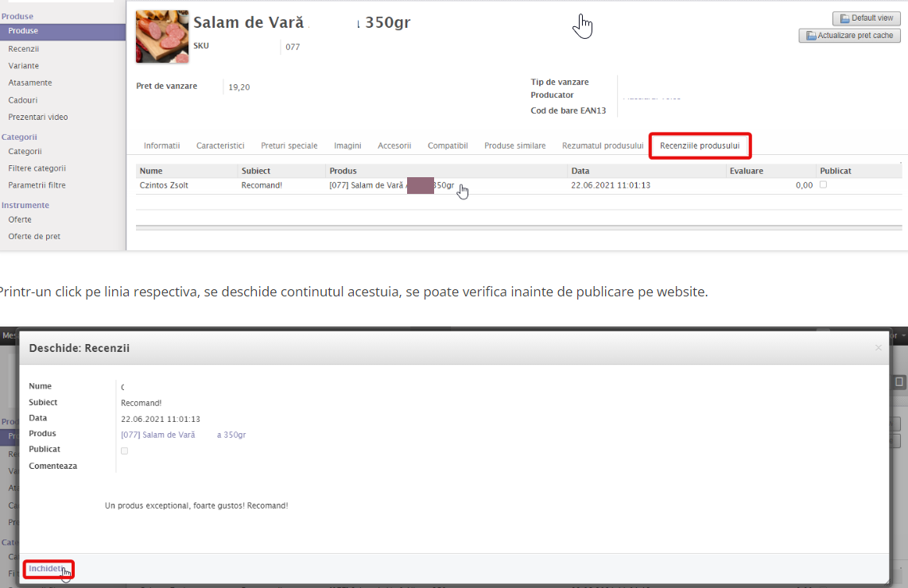Open Filtere categorii in sidebar
The height and width of the screenshot is (588, 908).
point(37,168)
